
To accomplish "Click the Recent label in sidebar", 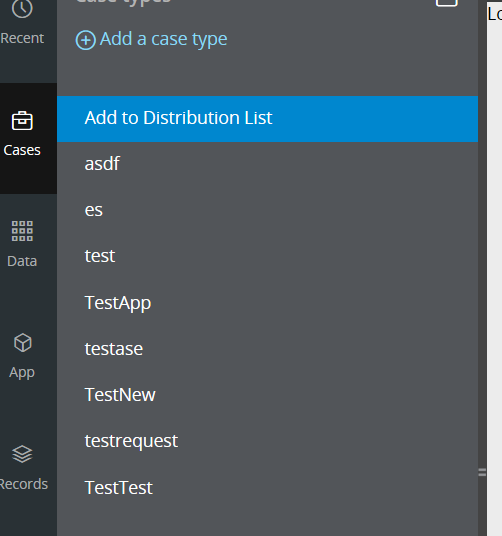I will click(x=22, y=38).
